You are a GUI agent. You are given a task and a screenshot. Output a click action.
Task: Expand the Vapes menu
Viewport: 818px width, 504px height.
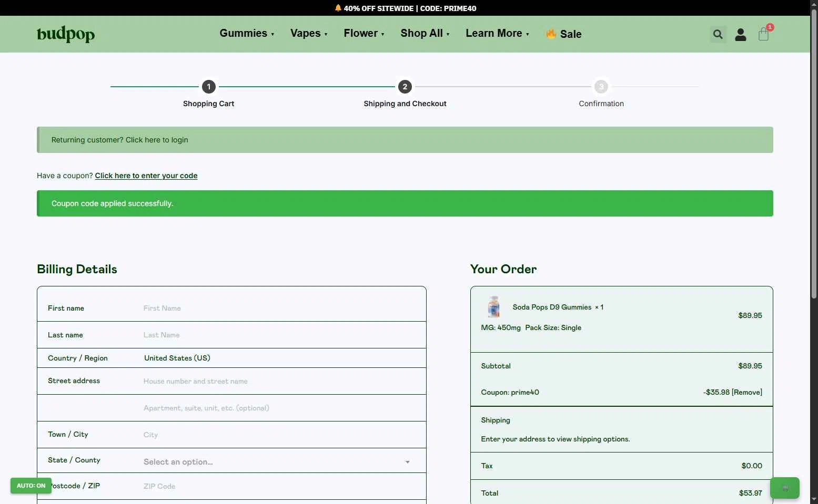(x=309, y=33)
